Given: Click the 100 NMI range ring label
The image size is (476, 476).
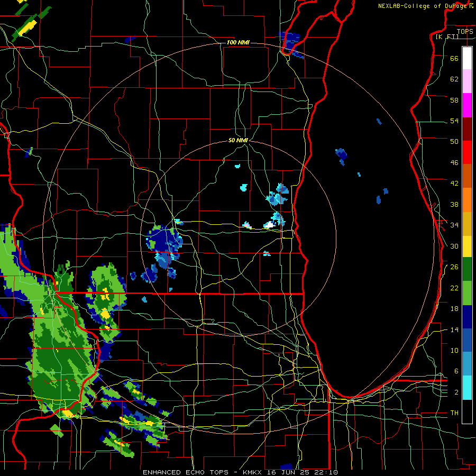Looking at the screenshot, I should click(238, 42).
